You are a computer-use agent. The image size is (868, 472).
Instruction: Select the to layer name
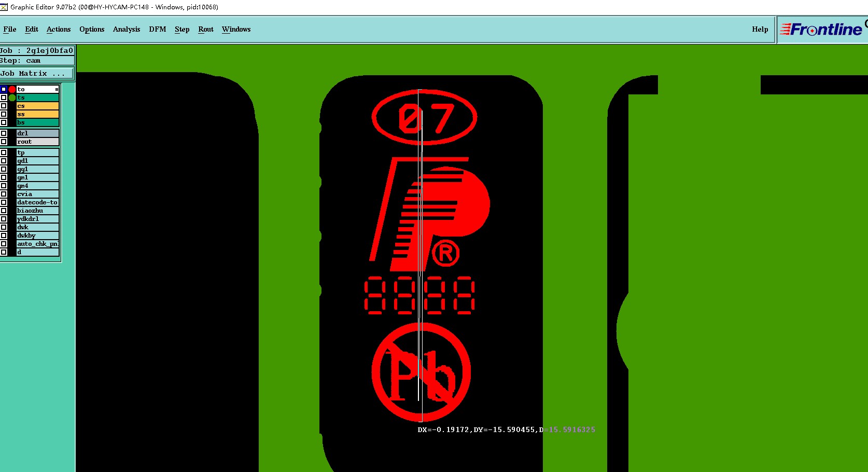(x=37, y=89)
